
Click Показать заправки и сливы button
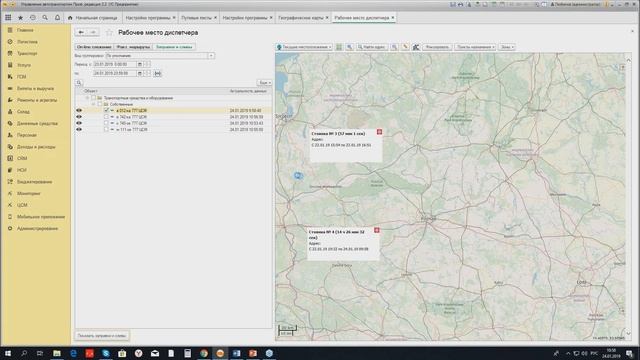coord(102,336)
